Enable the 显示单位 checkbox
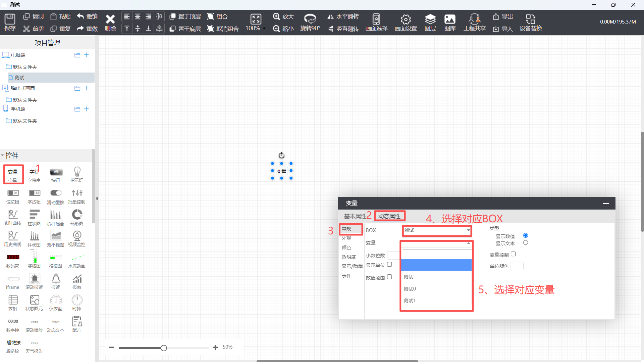Screen dimensions: 644x362 click(389, 265)
